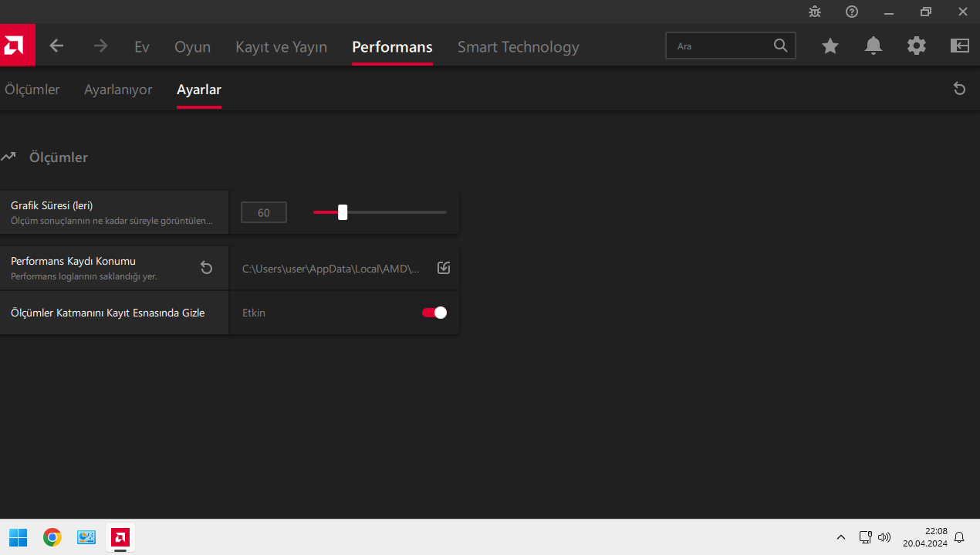This screenshot has height=555, width=980.
Task: Open the Windows Start menu
Action: point(18,537)
